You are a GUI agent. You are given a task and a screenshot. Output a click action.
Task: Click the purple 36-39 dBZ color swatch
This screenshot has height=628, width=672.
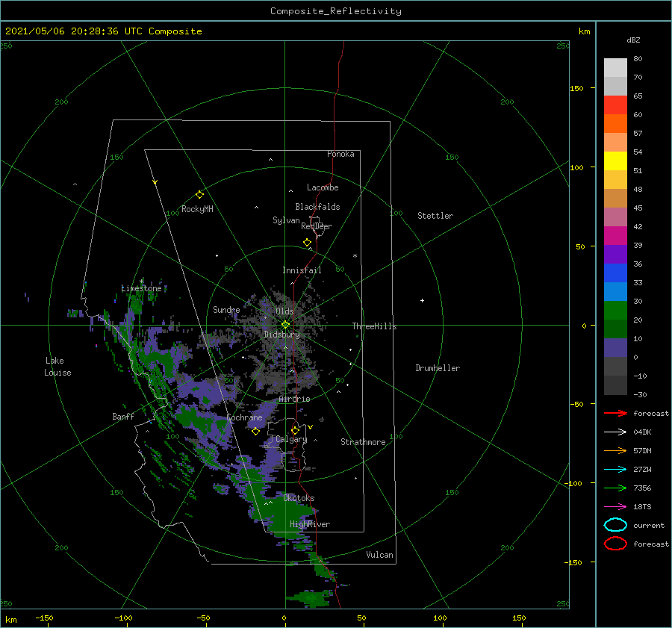(x=615, y=255)
